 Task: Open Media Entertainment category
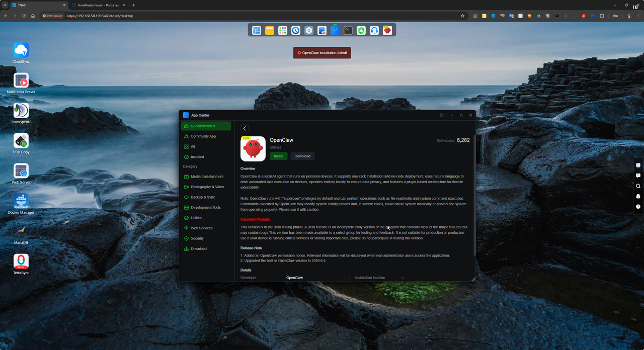click(x=206, y=177)
